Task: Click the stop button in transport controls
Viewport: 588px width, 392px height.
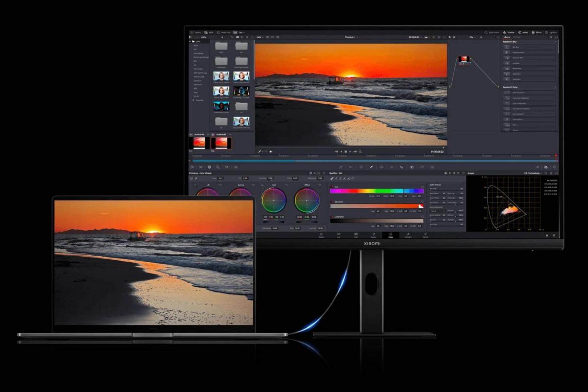Action: pyautogui.click(x=346, y=152)
